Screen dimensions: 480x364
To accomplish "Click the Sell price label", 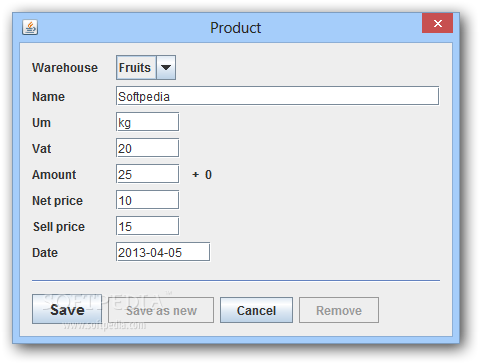I will click(59, 227).
